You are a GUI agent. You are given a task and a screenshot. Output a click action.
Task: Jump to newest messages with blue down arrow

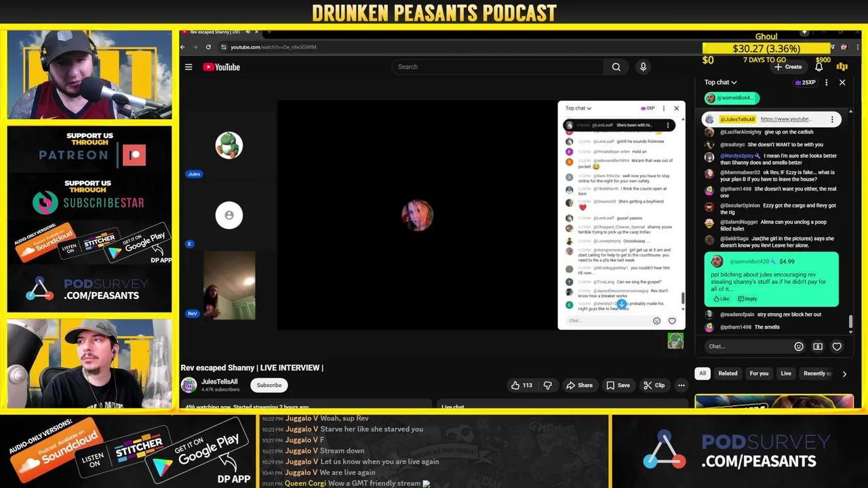[x=621, y=304]
